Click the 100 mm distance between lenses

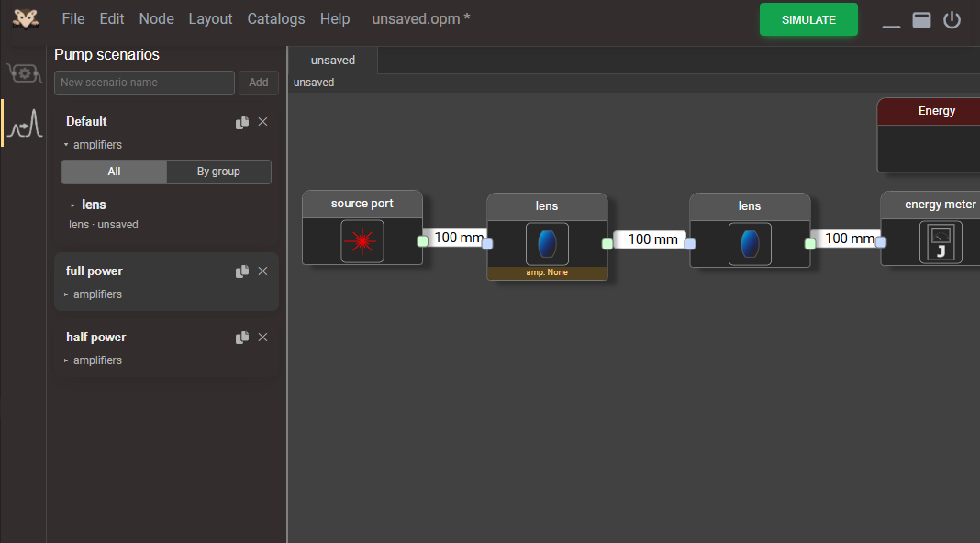click(650, 239)
